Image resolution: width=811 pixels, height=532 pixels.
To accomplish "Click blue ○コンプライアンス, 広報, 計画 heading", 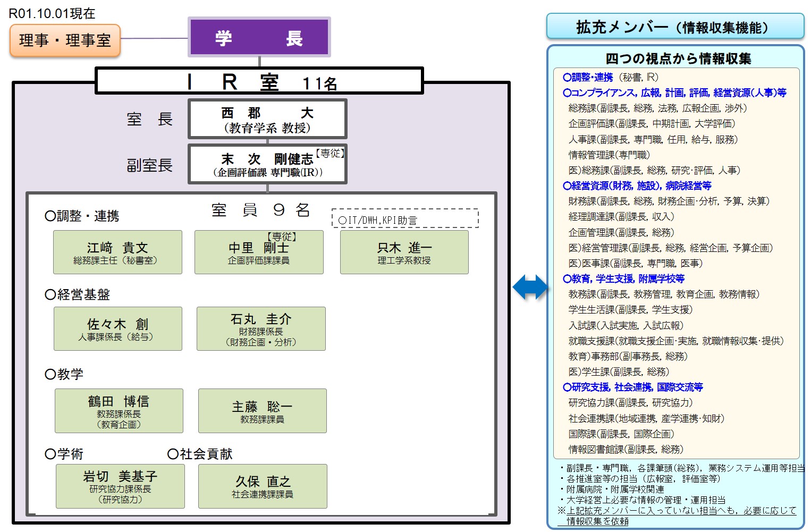I will 674,93.
